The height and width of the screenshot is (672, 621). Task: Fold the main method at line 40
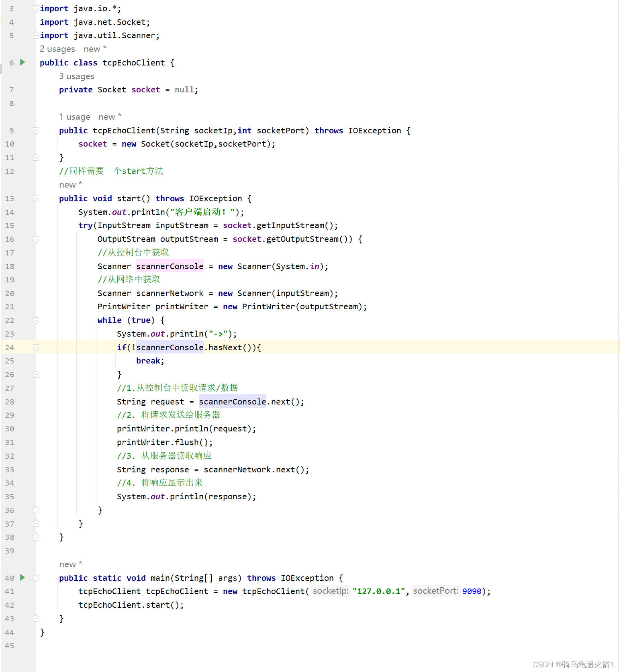pyautogui.click(x=36, y=578)
